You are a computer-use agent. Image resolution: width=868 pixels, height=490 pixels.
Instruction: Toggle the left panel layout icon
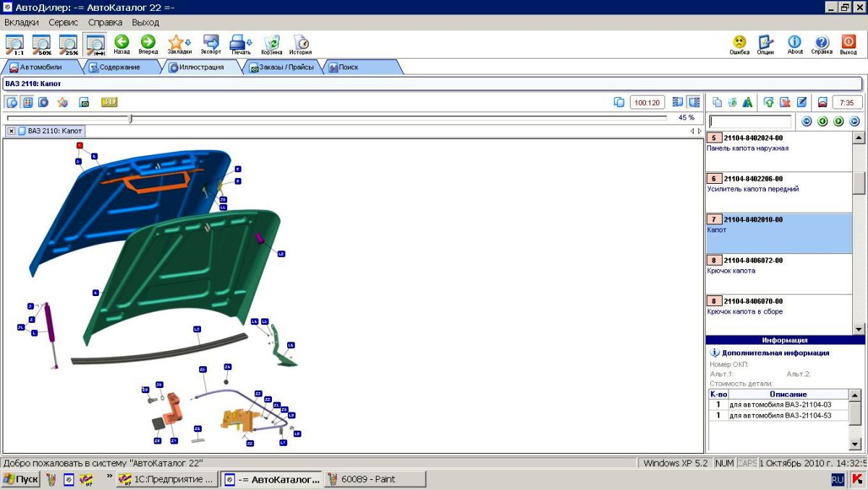[678, 102]
